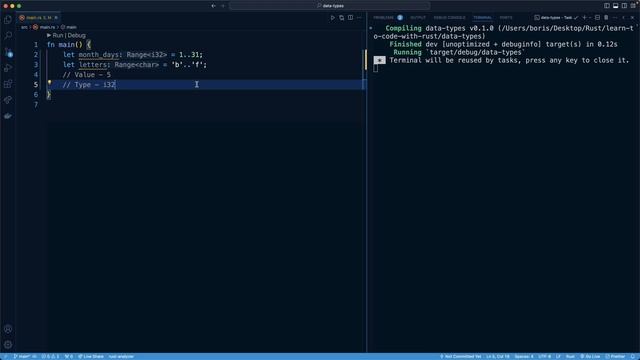Toggle bottom panel layout button
Screen dimensions: 640x360
[616, 6]
